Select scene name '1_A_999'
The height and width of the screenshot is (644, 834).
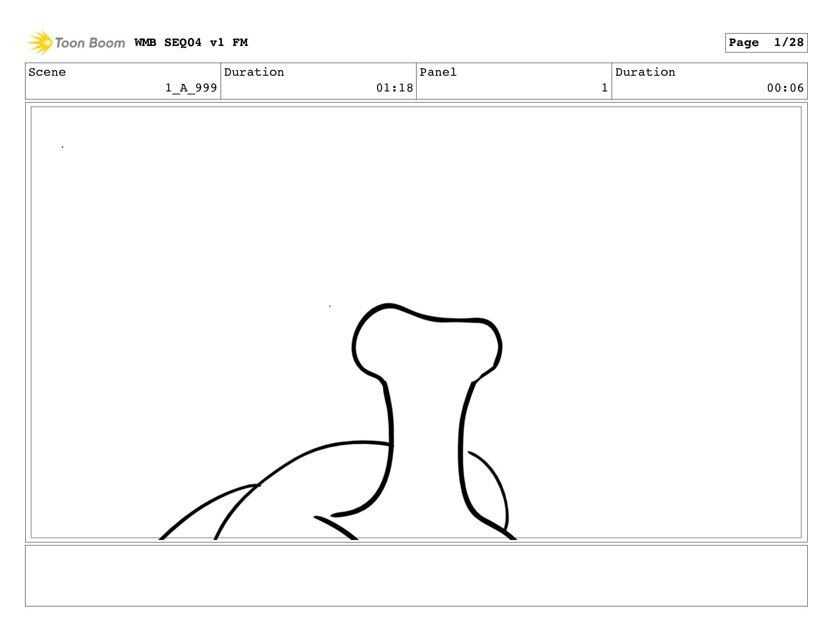[191, 88]
